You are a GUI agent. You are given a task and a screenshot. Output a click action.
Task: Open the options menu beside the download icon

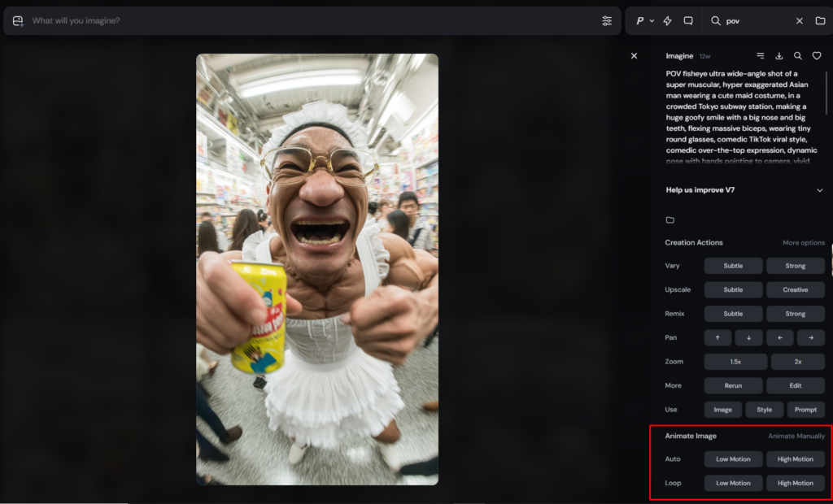tap(760, 55)
